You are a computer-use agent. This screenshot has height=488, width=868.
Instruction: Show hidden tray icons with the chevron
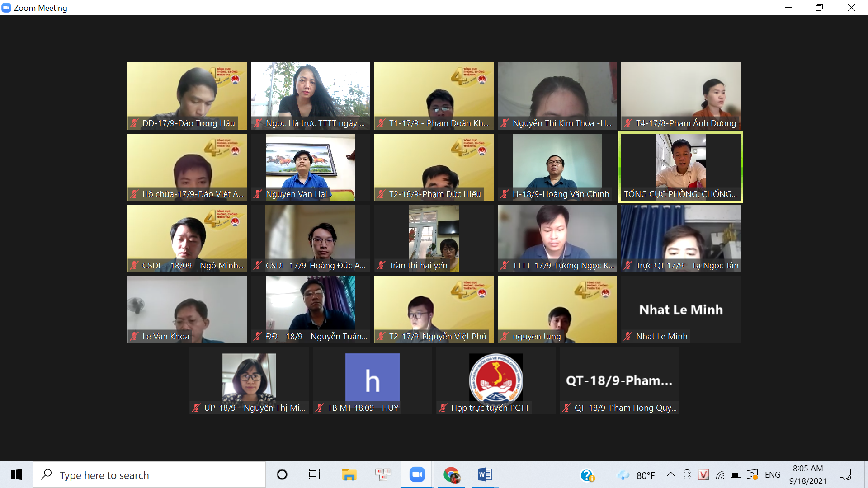(671, 475)
